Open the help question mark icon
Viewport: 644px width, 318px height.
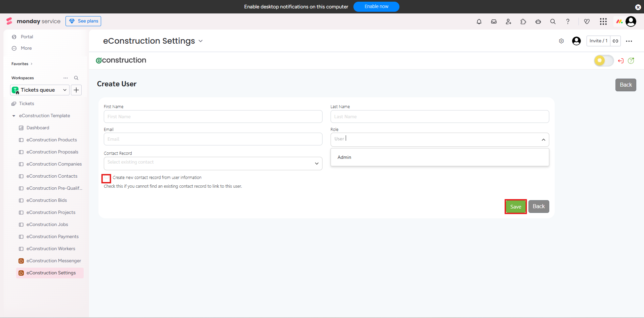pos(567,21)
